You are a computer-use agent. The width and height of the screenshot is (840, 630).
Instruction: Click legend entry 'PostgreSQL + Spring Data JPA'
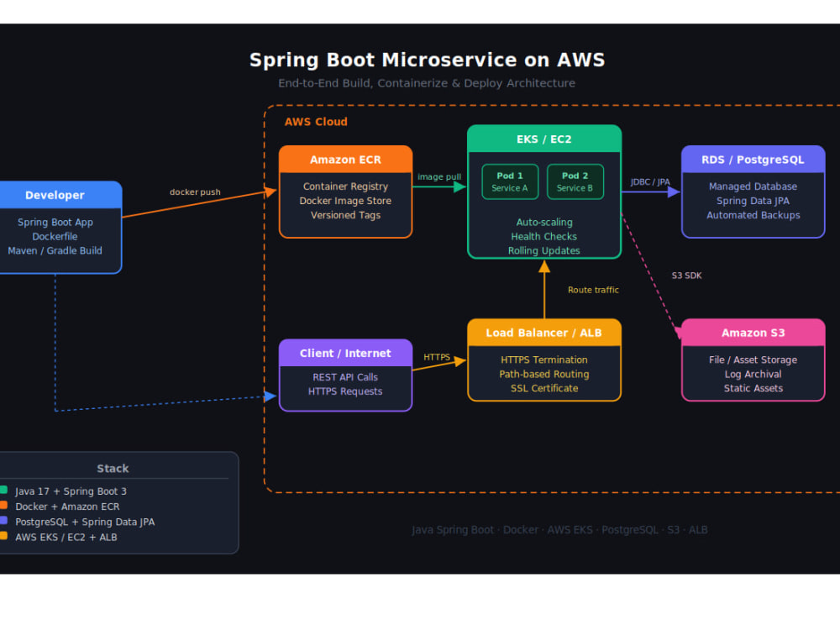[85, 522]
